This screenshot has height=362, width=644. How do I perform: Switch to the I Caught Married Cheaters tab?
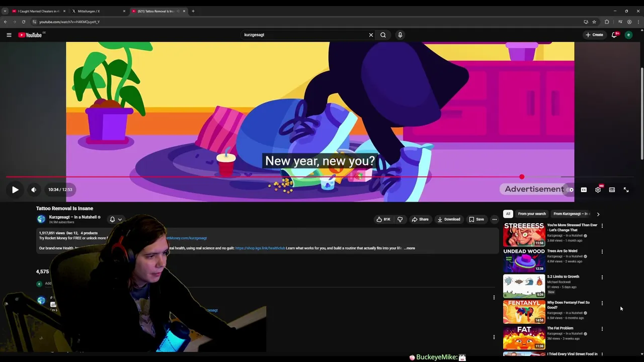[x=38, y=11]
